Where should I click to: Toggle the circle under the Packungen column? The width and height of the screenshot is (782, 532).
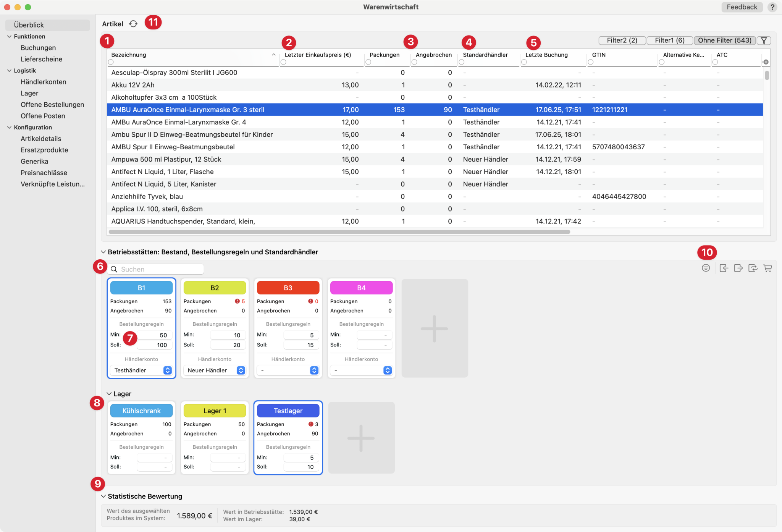coord(368,62)
